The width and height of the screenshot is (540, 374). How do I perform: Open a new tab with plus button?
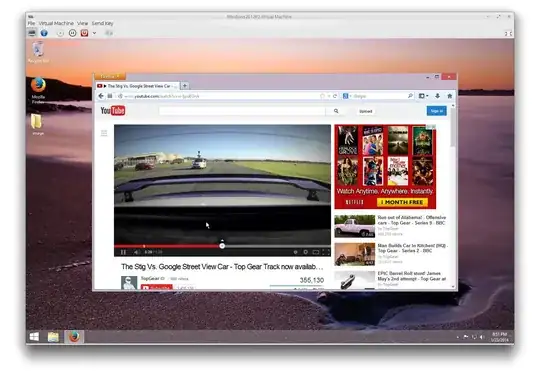(x=185, y=85)
